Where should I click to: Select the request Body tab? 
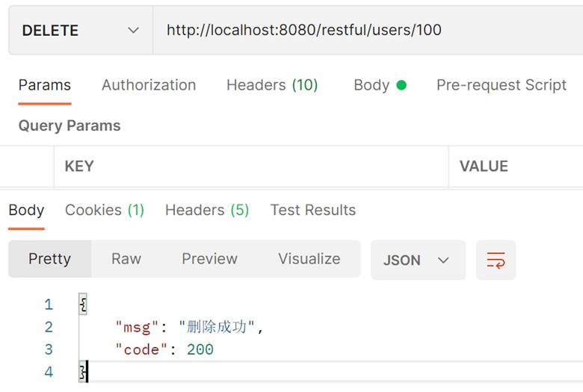click(x=379, y=85)
